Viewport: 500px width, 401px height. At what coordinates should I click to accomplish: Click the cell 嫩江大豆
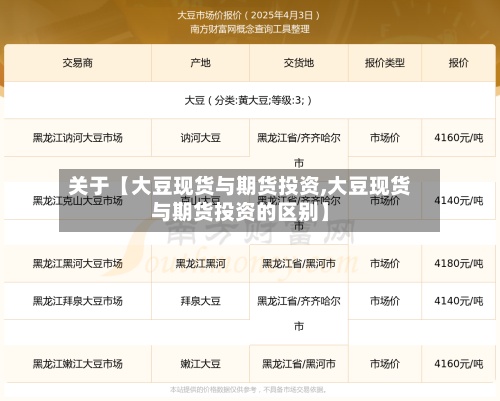pos(200,364)
